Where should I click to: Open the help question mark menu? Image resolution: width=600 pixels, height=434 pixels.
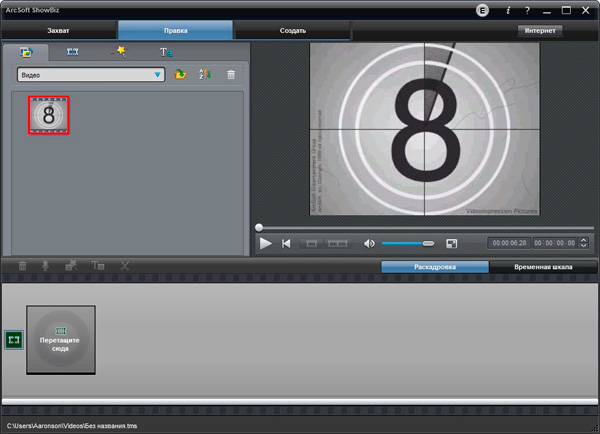click(x=527, y=10)
